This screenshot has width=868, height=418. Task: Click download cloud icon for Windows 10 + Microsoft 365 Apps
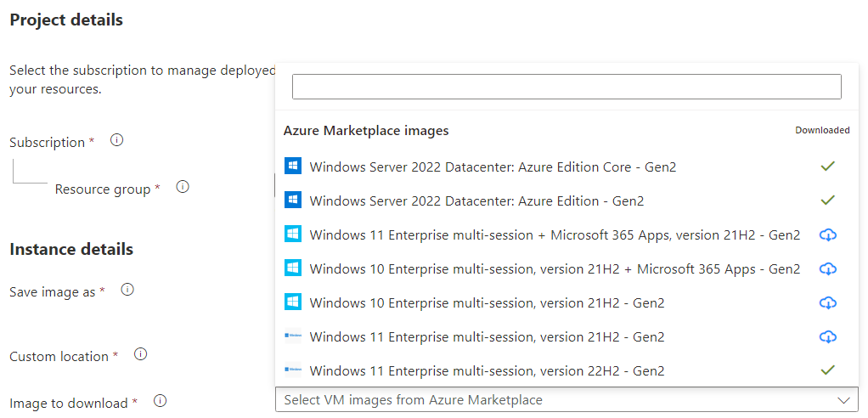point(827,269)
